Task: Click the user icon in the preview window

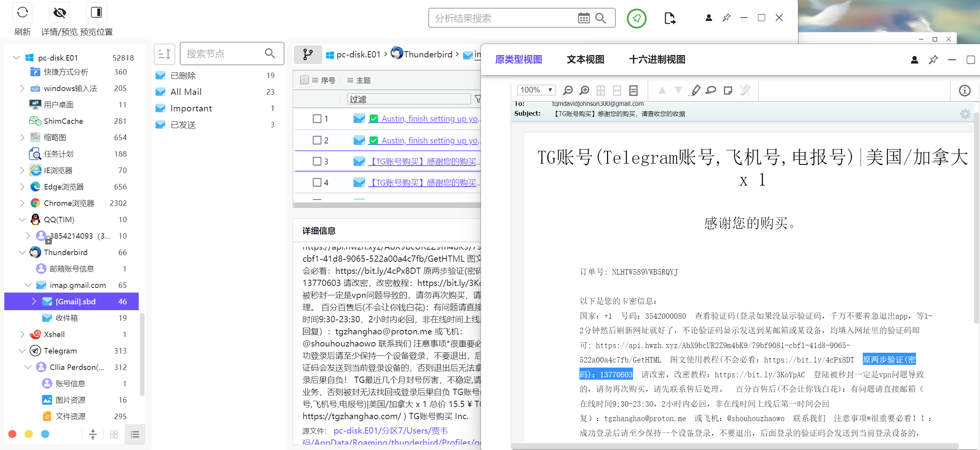Action: pyautogui.click(x=914, y=59)
